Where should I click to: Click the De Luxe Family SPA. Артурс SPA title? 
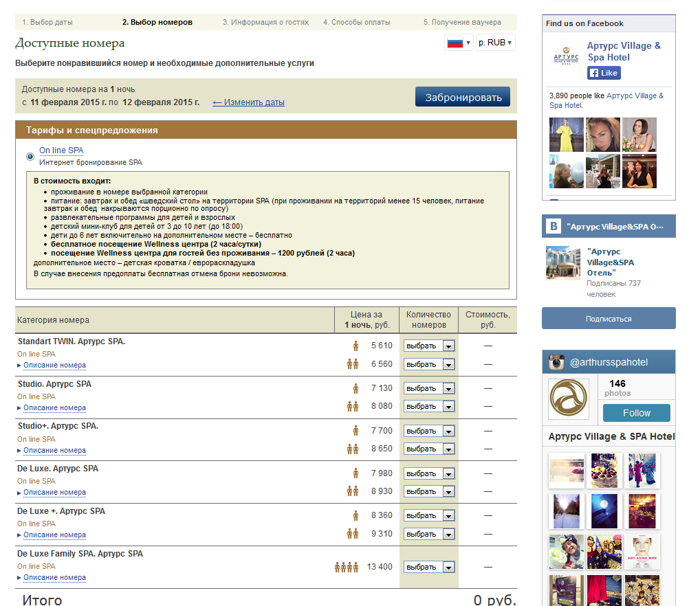point(80,554)
